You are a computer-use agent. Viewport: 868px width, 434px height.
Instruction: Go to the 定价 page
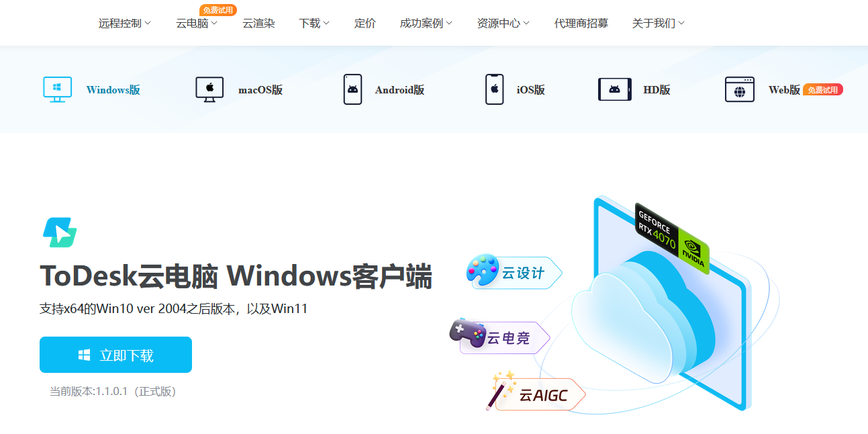pyautogui.click(x=365, y=23)
